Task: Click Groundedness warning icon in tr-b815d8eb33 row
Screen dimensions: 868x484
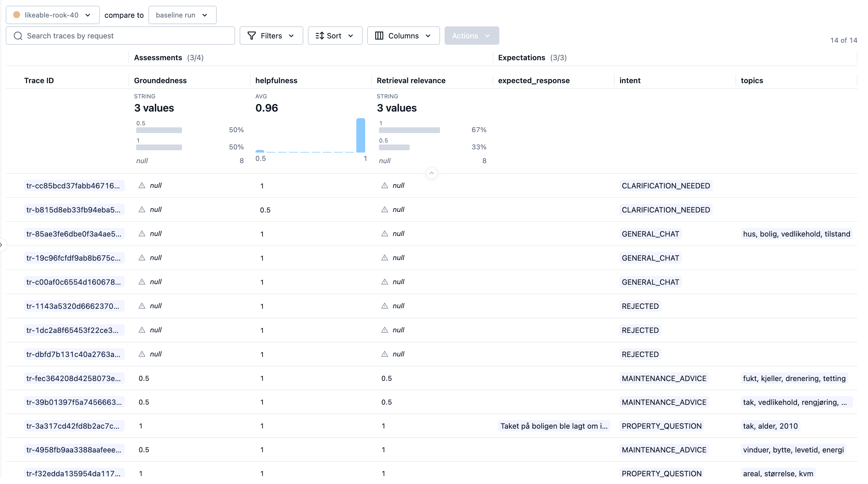Action: 142,209
